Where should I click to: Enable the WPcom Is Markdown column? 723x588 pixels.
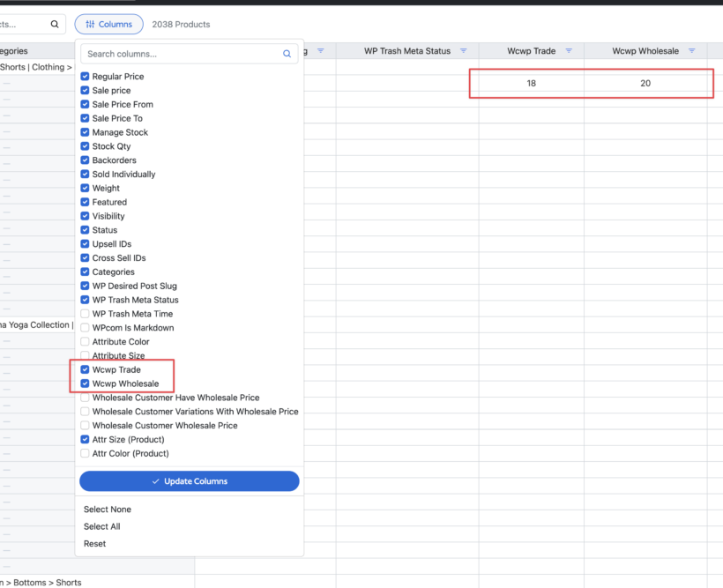tap(84, 327)
